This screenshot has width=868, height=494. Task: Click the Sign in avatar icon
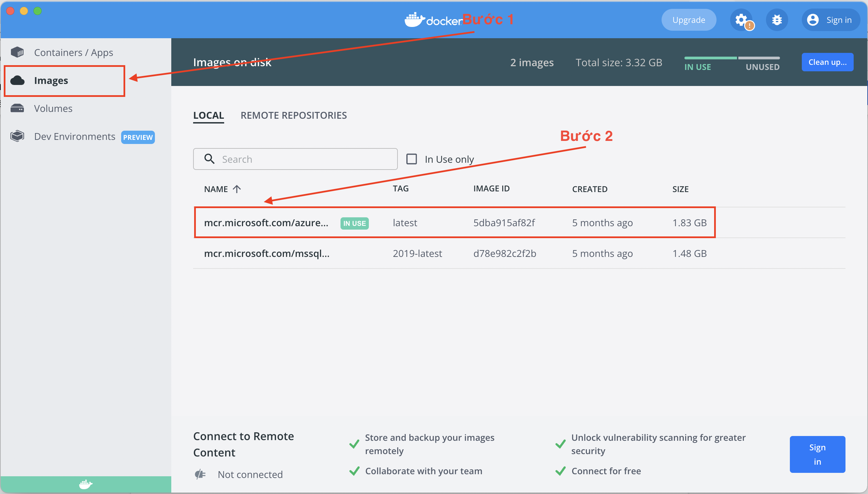(813, 20)
